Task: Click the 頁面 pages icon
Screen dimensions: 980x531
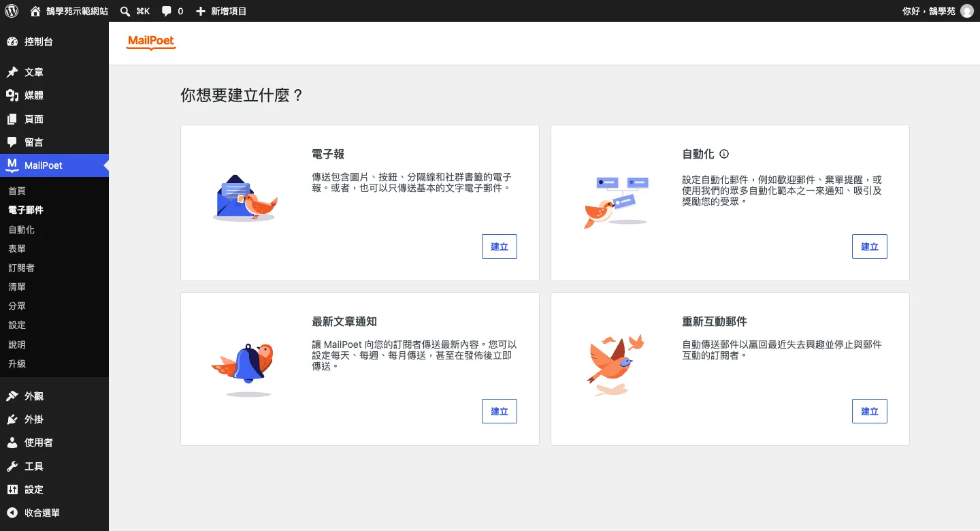Action: tap(12, 119)
